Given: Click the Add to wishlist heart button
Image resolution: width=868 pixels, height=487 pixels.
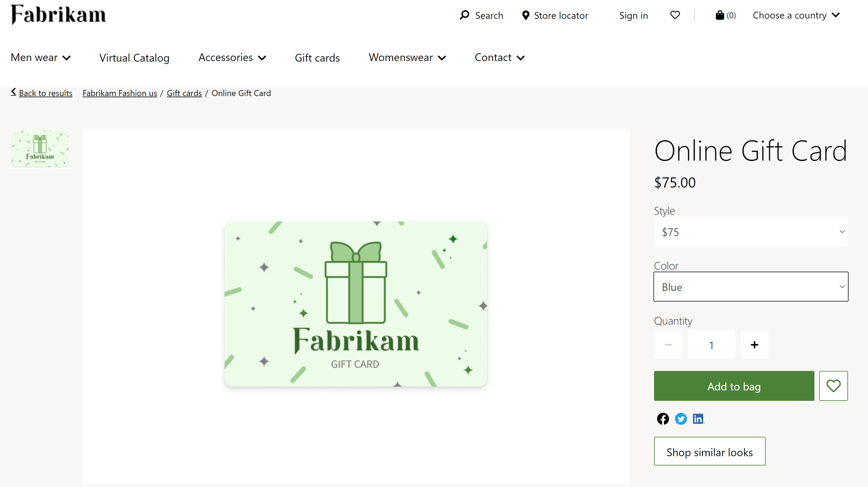Looking at the screenshot, I should 833,386.
